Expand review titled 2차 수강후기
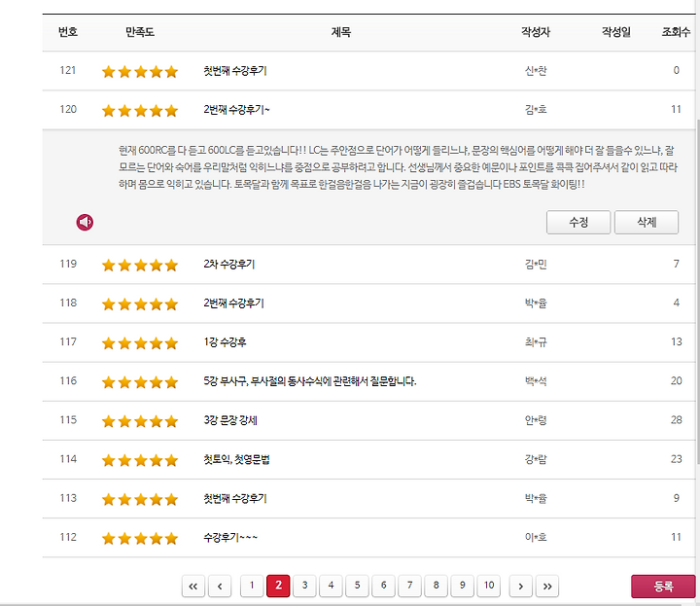 click(x=229, y=264)
